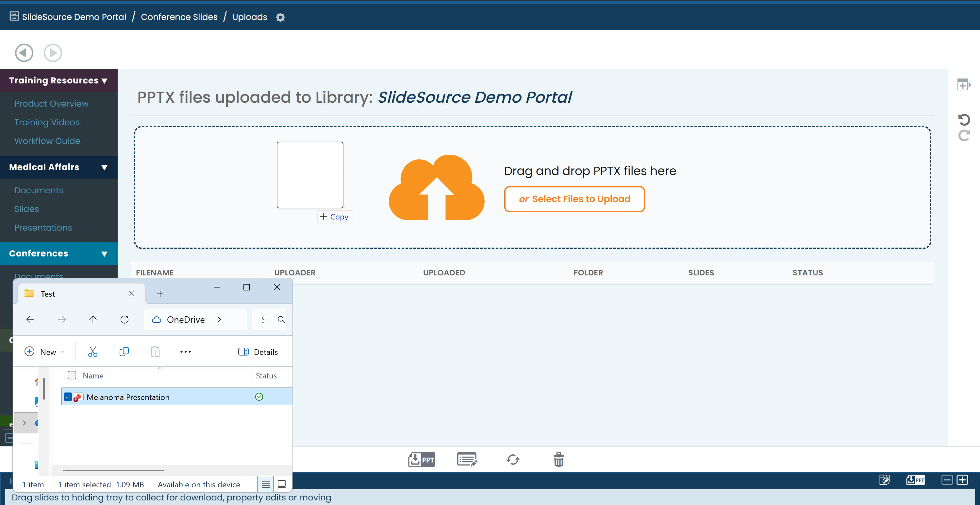Open Workflow Guide in the sidebar
Image resolution: width=980 pixels, height=505 pixels.
tap(47, 141)
